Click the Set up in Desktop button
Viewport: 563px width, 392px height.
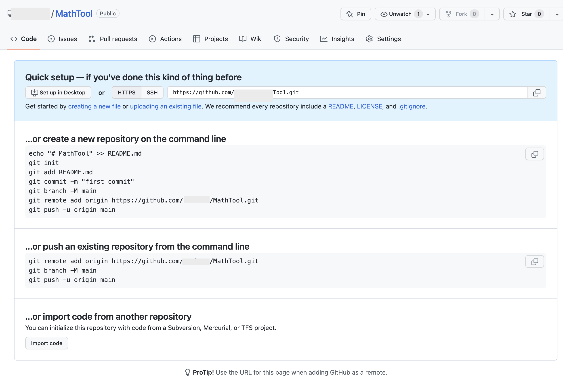tap(58, 93)
